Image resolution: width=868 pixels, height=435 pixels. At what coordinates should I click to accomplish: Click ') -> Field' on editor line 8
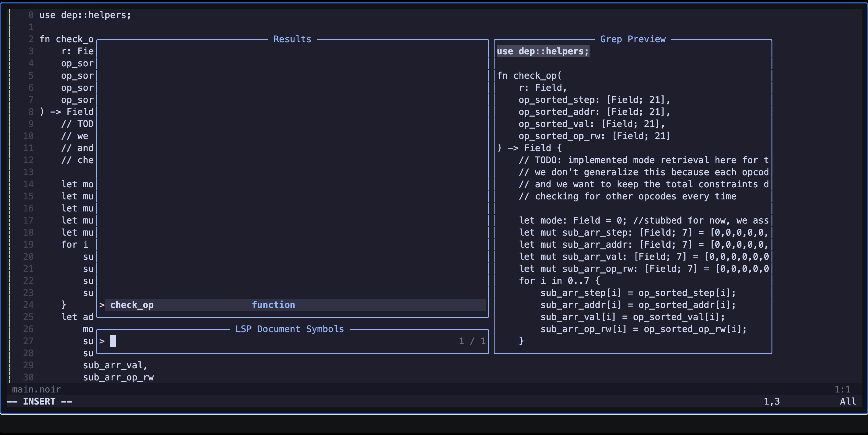coord(66,112)
